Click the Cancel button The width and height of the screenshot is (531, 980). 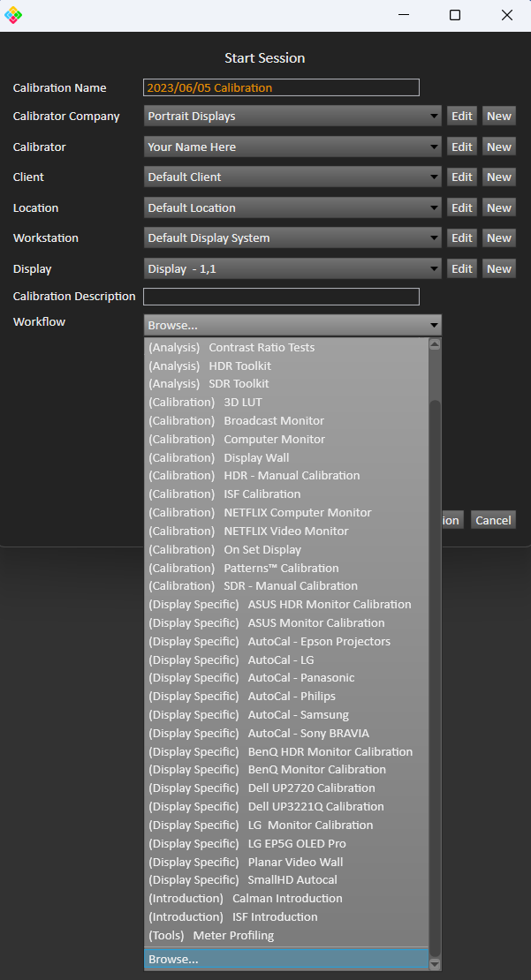coord(494,520)
